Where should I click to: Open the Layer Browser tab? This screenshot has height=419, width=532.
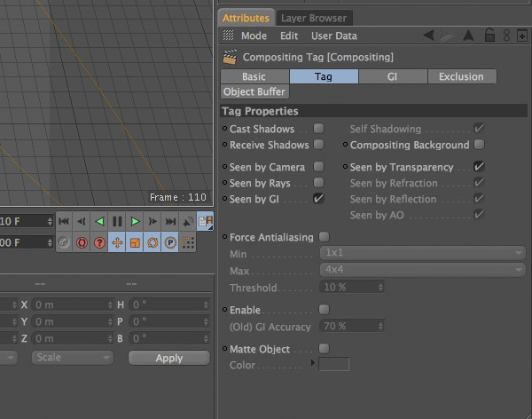point(314,18)
